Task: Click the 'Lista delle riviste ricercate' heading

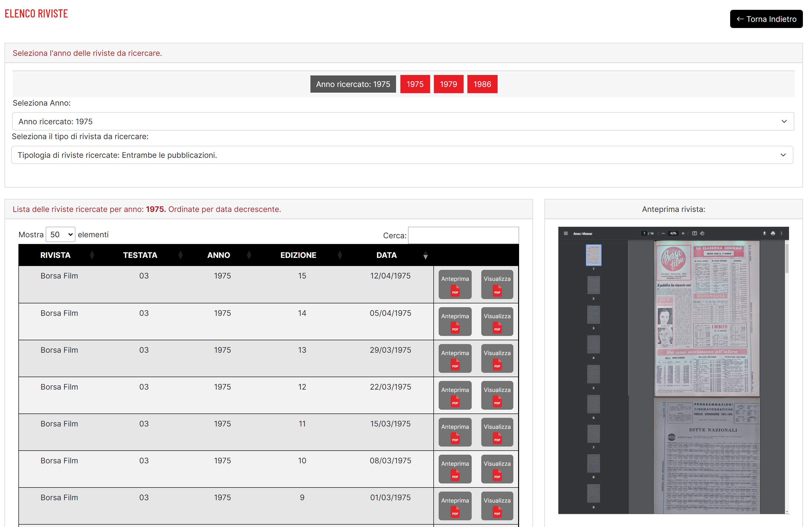Action: pyautogui.click(x=147, y=209)
